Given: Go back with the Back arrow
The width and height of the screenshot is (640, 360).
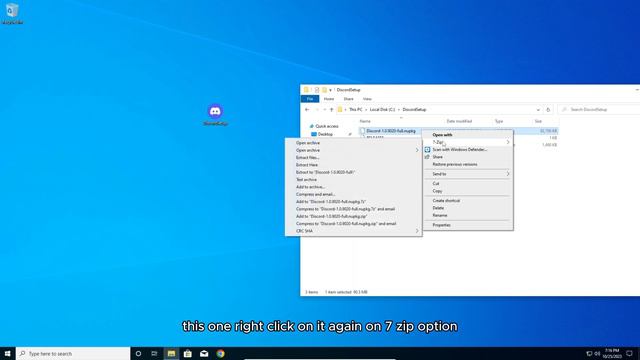Looking at the screenshot, I should [x=307, y=109].
